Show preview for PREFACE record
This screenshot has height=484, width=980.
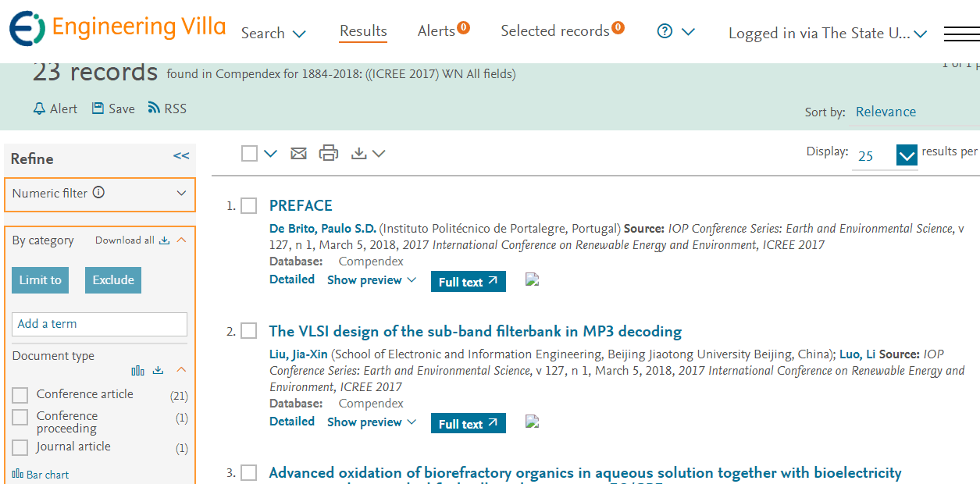[372, 280]
